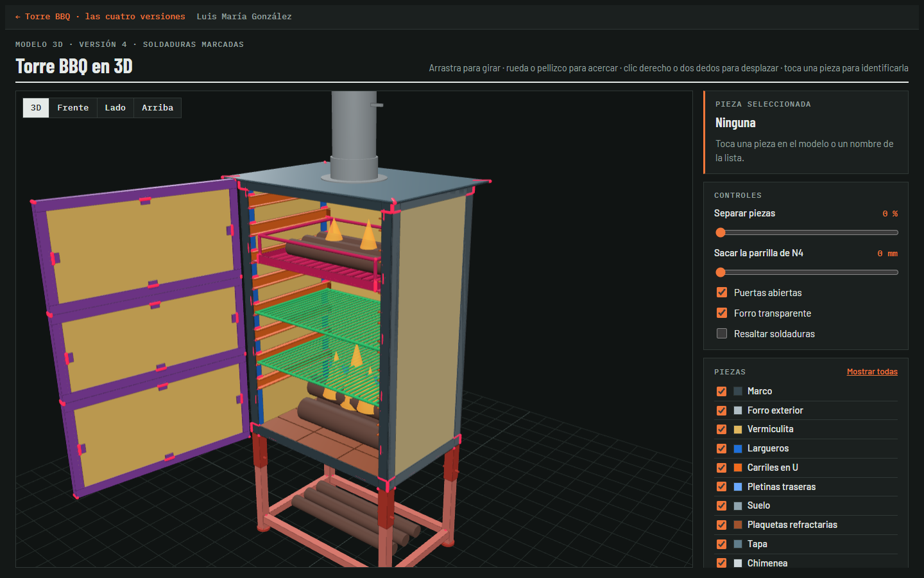924x578 pixels.
Task: Switch to the Lado view tab
Action: pyautogui.click(x=116, y=108)
